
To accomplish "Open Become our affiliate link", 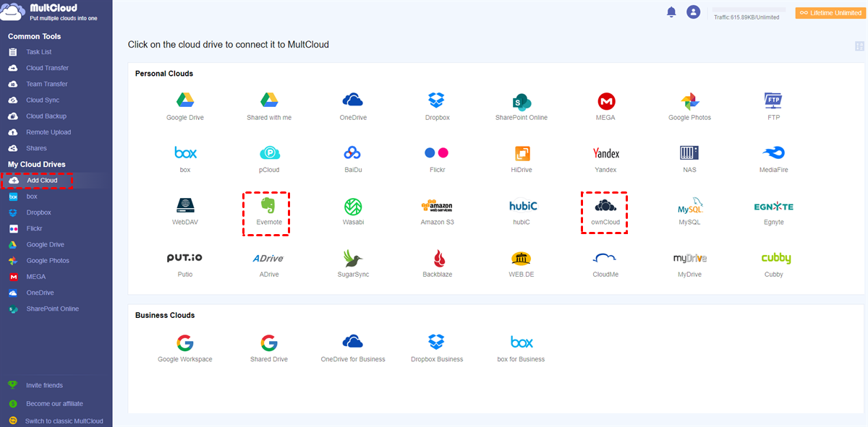I will point(54,404).
